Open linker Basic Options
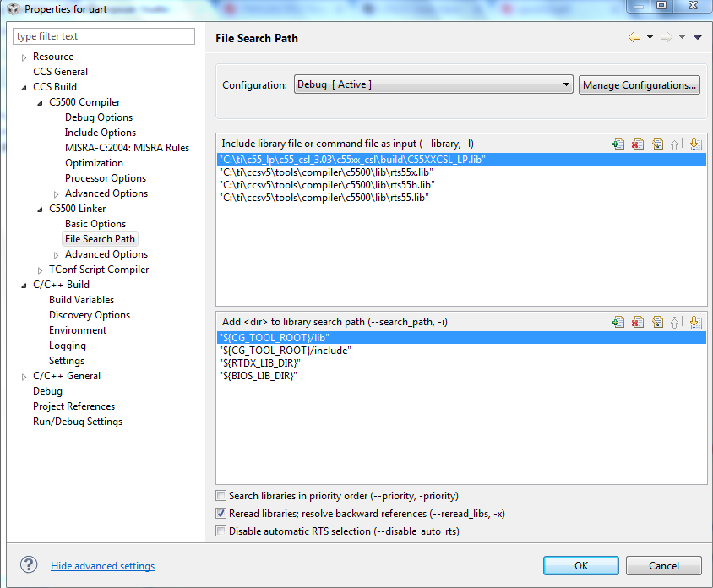Viewport: 713px width, 588px height. tap(95, 223)
